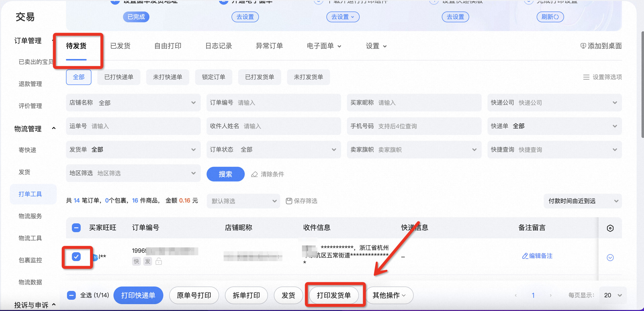
Task: Open 寄快递 in the sidebar
Action: 27,150
